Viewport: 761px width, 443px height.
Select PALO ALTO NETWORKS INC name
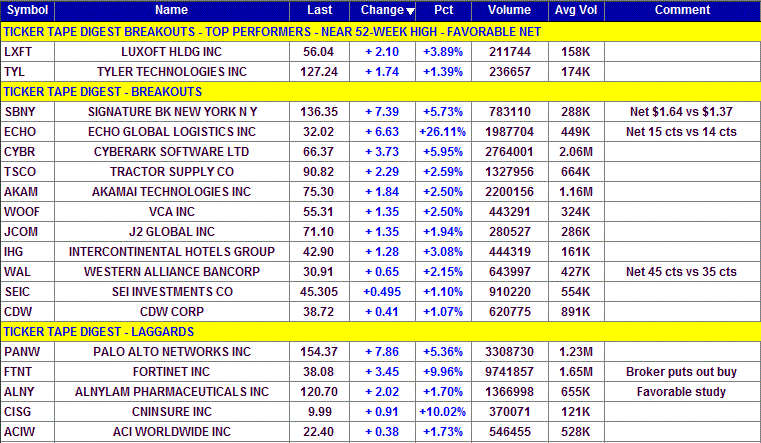click(172, 352)
